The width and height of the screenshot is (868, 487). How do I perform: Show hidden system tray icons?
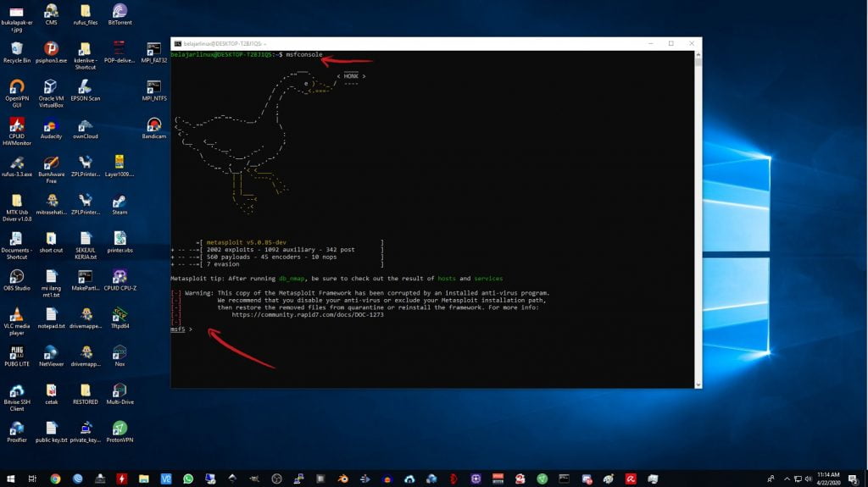coord(787,479)
